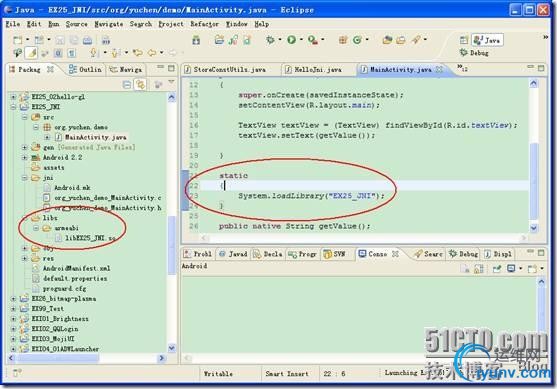Screen dimensions: 557x389
Task: Switch to the Debug perspective button
Action: (474, 53)
